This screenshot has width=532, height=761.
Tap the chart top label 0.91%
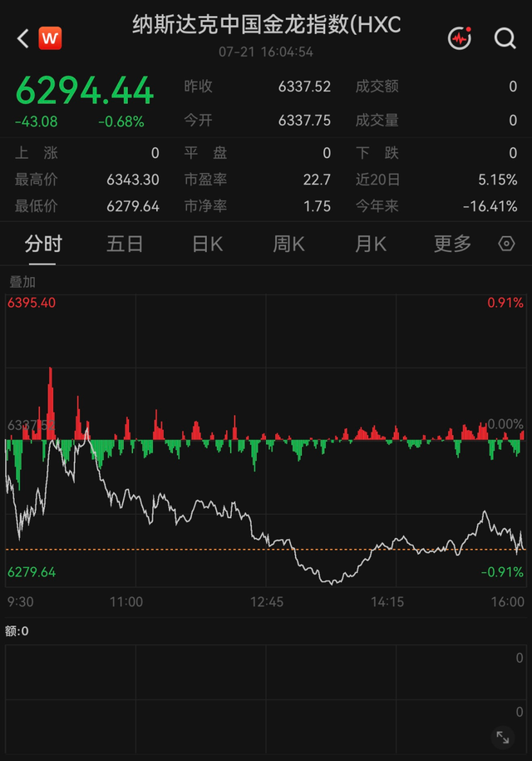pyautogui.click(x=505, y=303)
